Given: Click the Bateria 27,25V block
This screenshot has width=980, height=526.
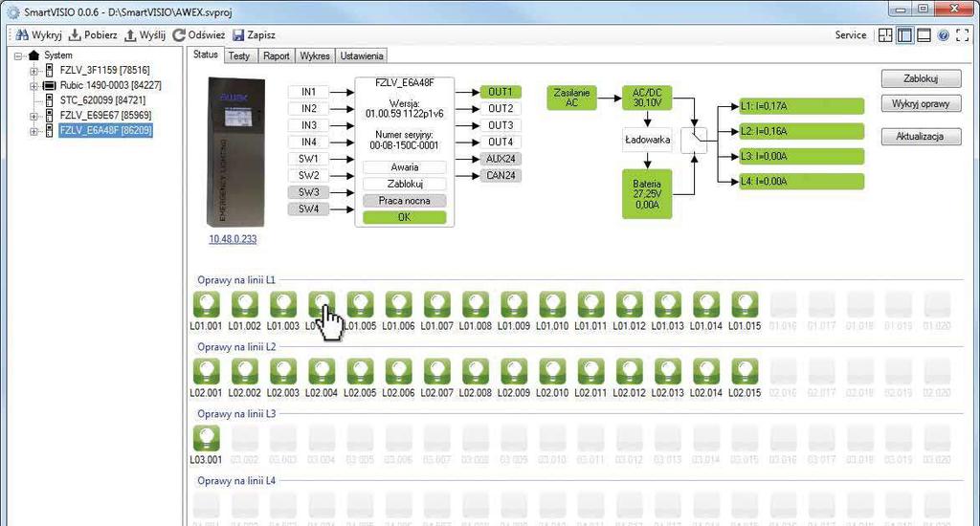Looking at the screenshot, I should (x=647, y=194).
